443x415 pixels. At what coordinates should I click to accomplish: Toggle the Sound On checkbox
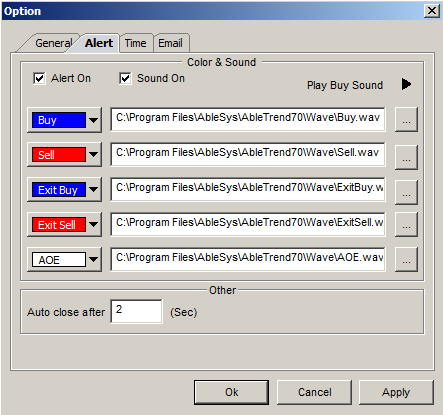pos(125,79)
